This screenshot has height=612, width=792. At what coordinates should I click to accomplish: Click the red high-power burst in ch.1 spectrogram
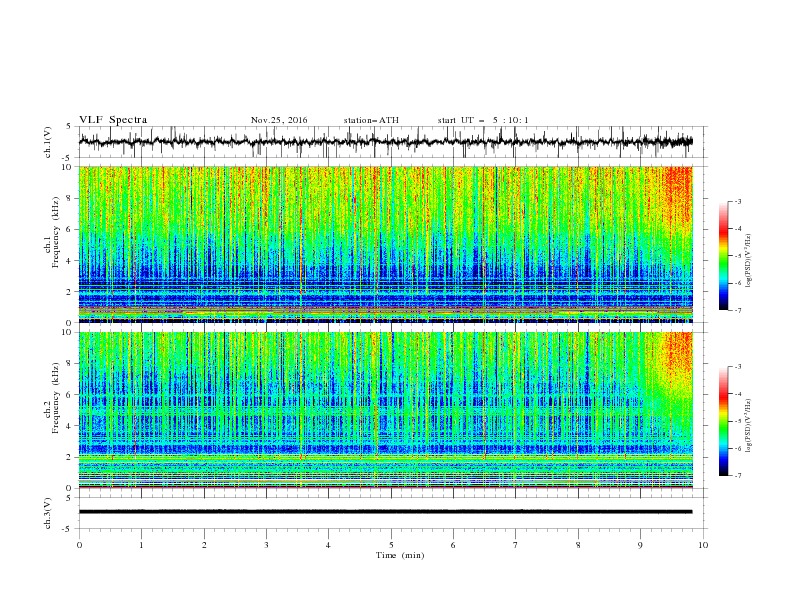tap(678, 194)
